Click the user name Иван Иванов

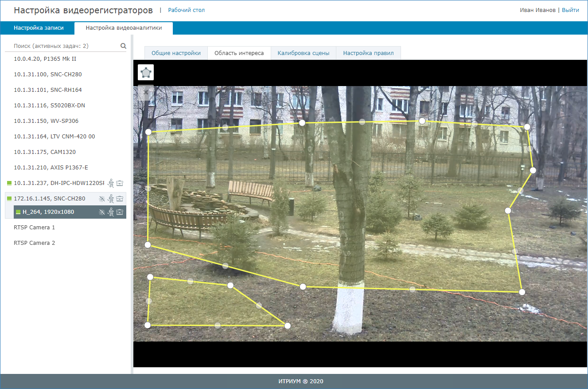[537, 10]
